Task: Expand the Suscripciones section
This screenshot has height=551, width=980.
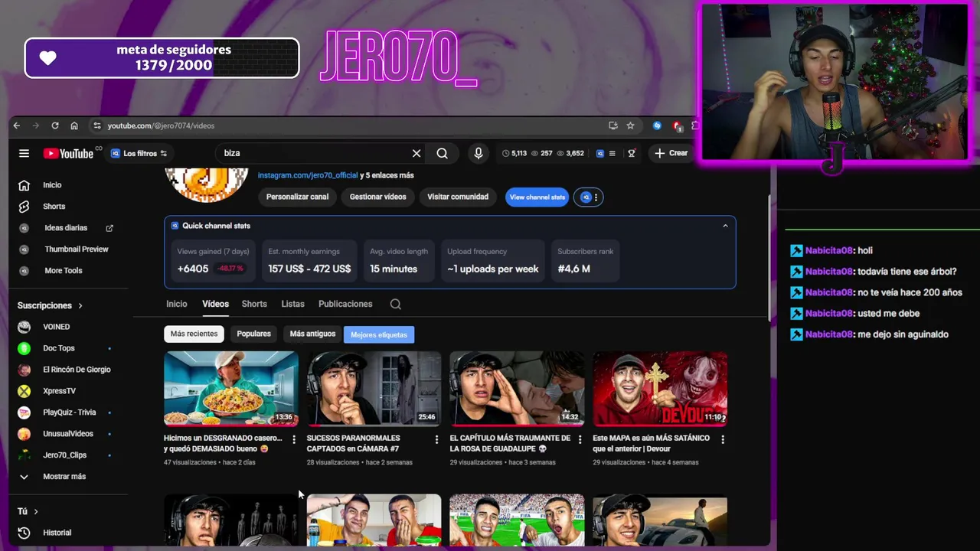Action: click(x=50, y=305)
